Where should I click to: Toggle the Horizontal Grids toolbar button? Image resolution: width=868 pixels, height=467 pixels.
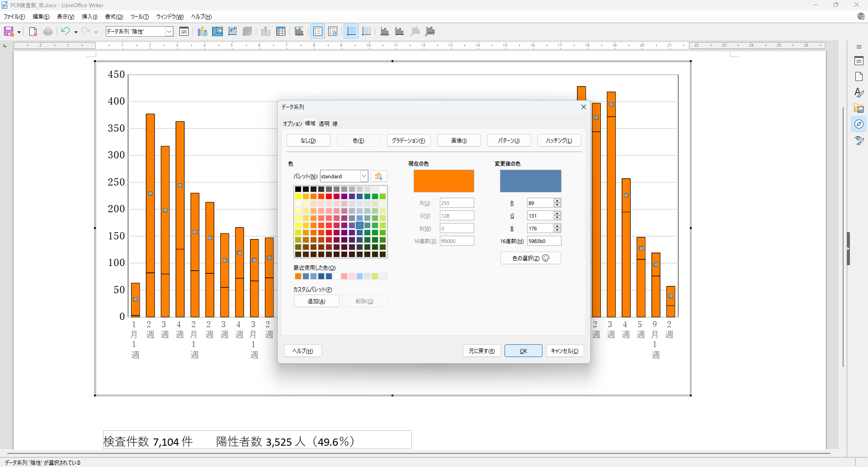tap(351, 32)
